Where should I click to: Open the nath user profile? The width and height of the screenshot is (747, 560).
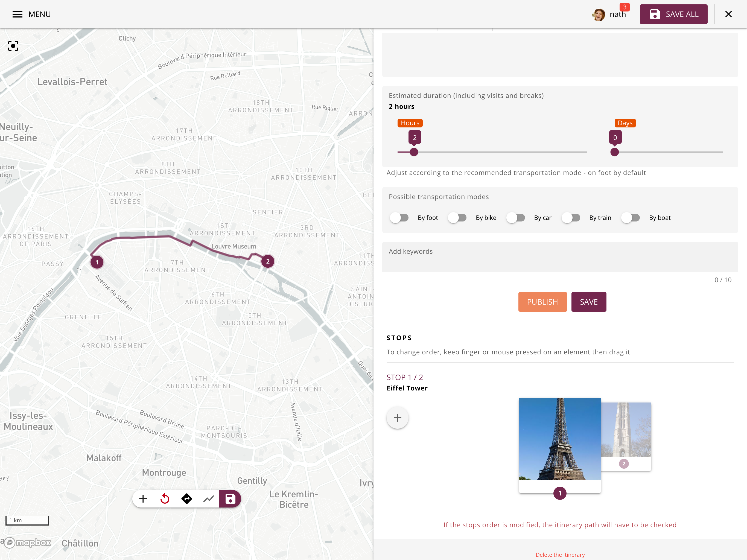609,14
